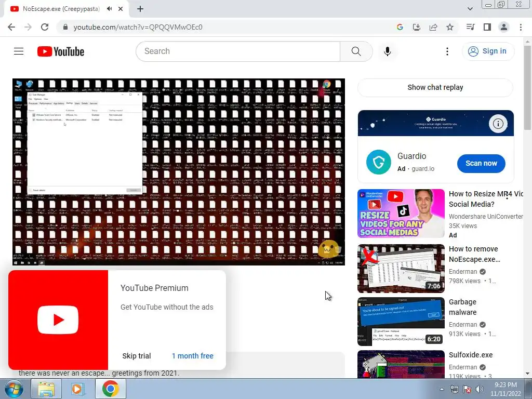This screenshot has width=532, height=399.
Task: Click the Sulfoxide.exe video title
Action: tap(471, 355)
